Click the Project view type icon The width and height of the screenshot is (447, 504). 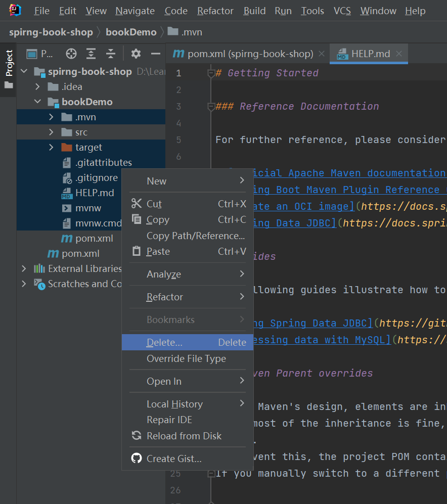point(32,54)
